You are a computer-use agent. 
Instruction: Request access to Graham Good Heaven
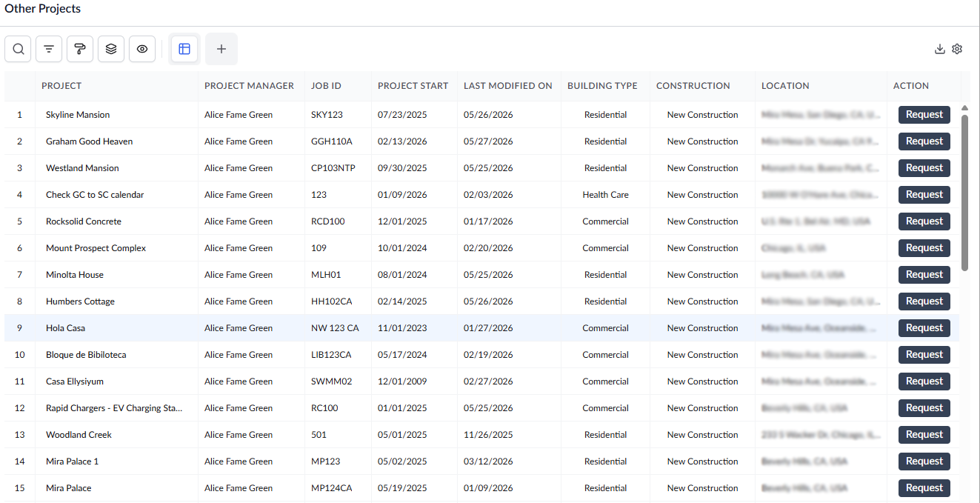click(x=924, y=141)
